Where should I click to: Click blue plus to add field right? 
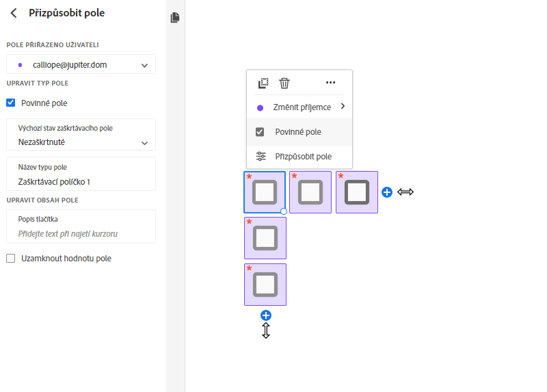tap(387, 192)
